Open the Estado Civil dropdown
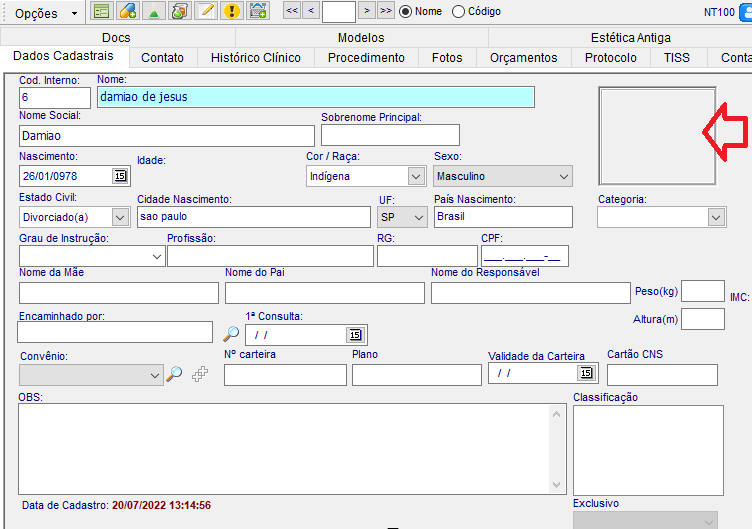752x529 pixels. coord(120,217)
